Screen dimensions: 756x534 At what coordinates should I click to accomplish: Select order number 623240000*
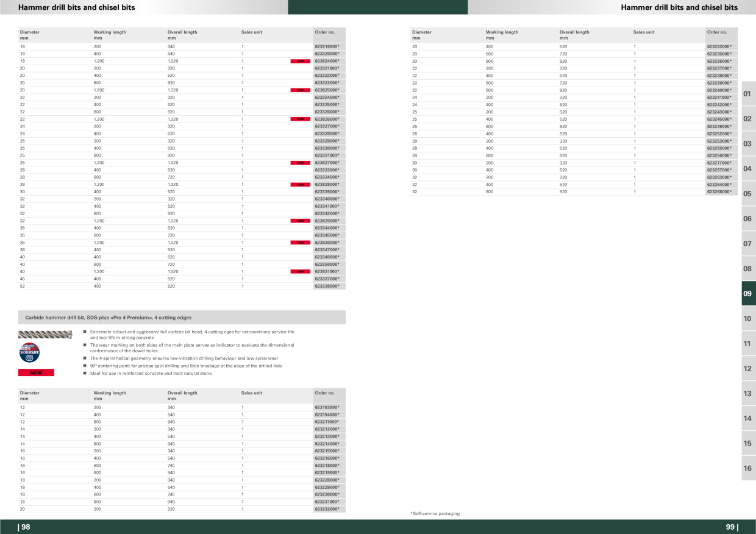(x=719, y=90)
